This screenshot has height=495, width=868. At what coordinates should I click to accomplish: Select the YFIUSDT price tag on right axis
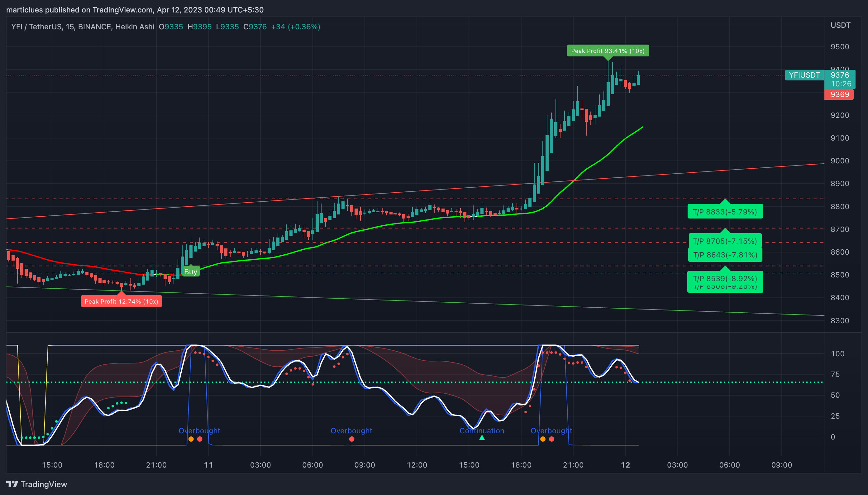pyautogui.click(x=804, y=75)
